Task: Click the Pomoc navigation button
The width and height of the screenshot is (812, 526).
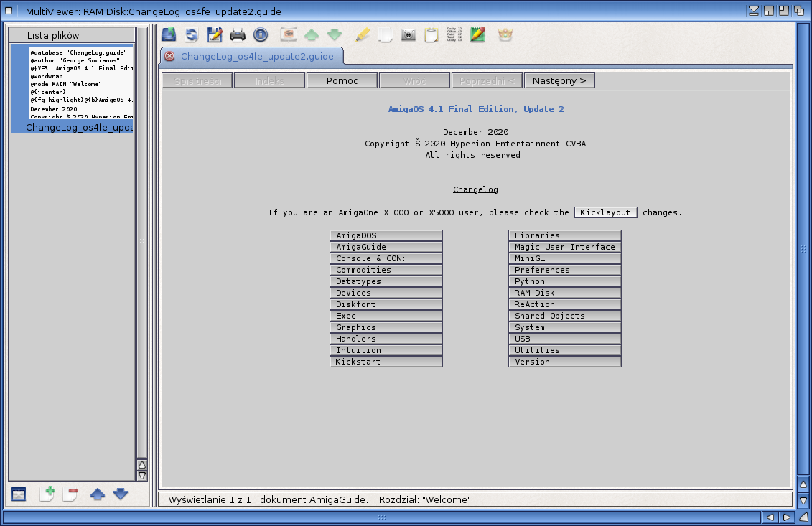Action: pos(342,81)
